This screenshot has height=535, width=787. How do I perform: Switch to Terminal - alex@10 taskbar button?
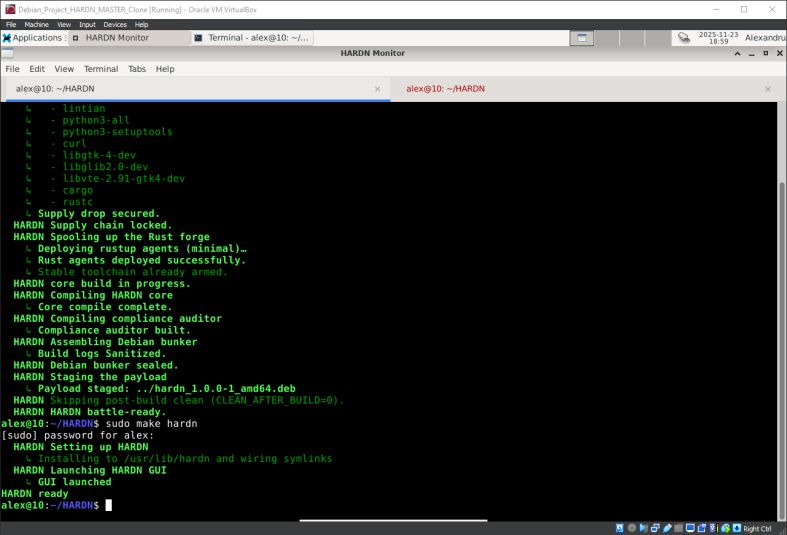pyautogui.click(x=252, y=38)
